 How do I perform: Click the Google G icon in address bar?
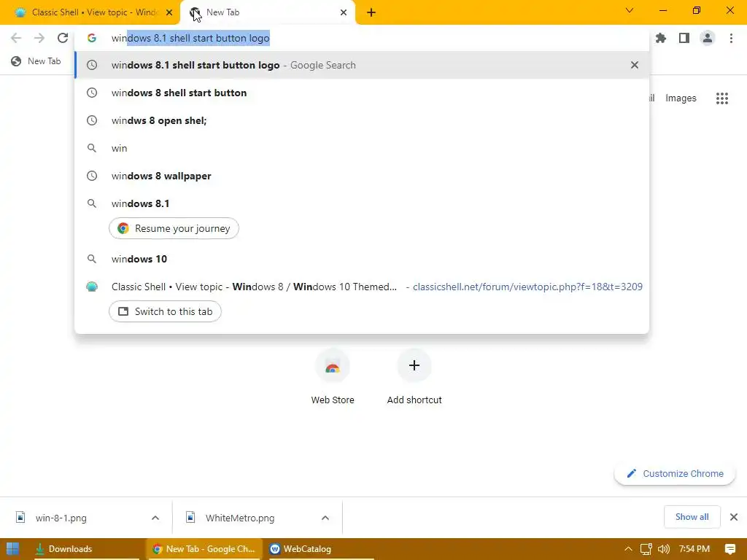[92, 38]
